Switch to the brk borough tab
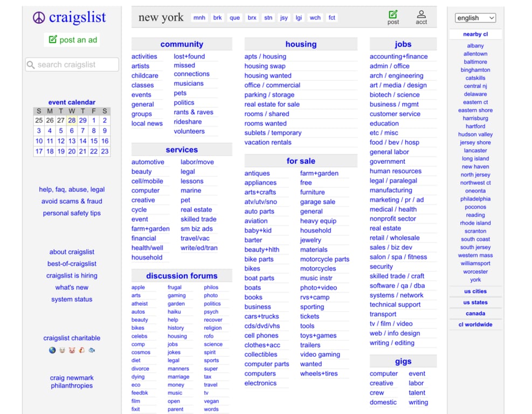This screenshot has height=414, width=532. click(217, 17)
